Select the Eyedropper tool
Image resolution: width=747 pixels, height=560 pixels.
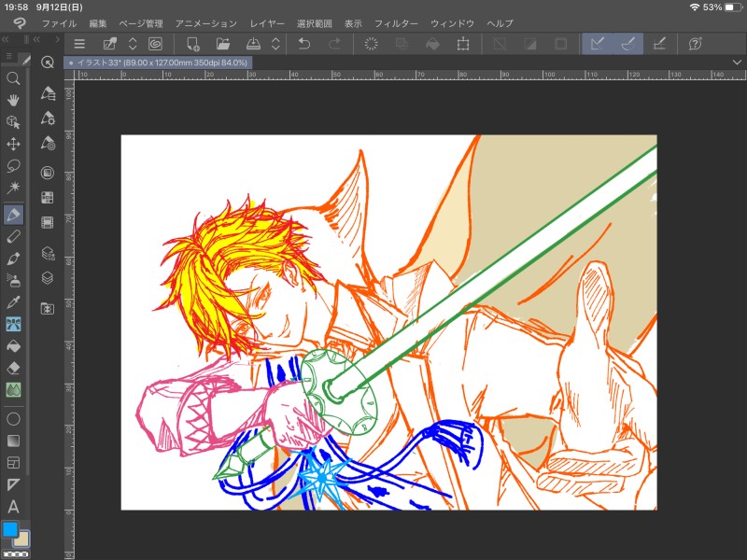(x=13, y=301)
